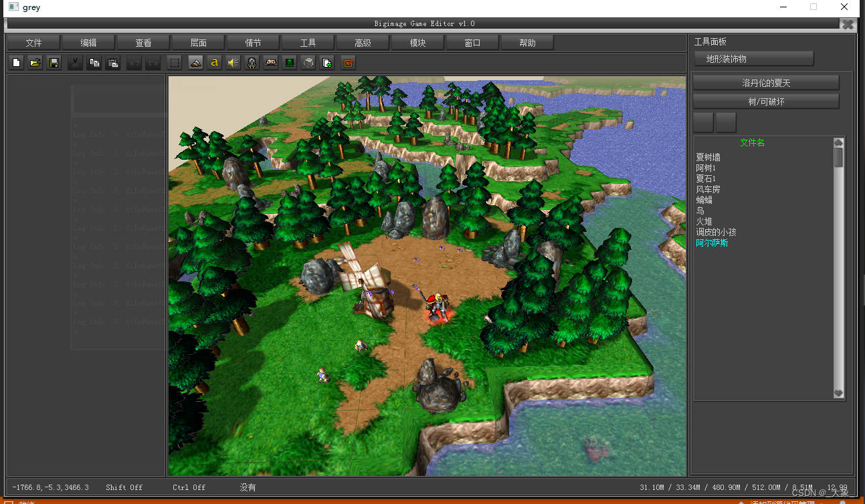Select 鸟 in the file list

700,211
